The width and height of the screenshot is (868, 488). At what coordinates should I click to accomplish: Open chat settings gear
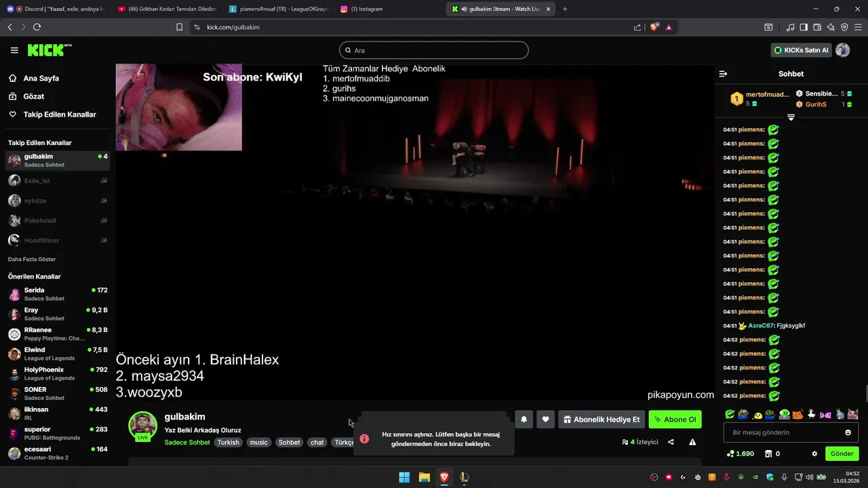click(814, 453)
